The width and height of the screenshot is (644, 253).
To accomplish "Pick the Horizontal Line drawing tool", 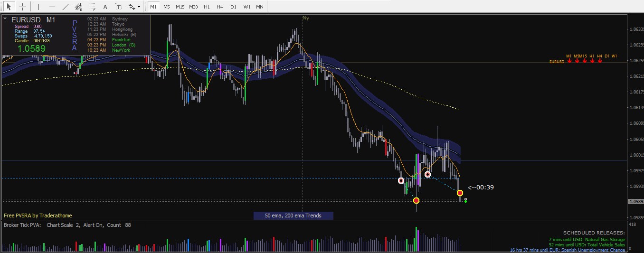I will point(52,7).
